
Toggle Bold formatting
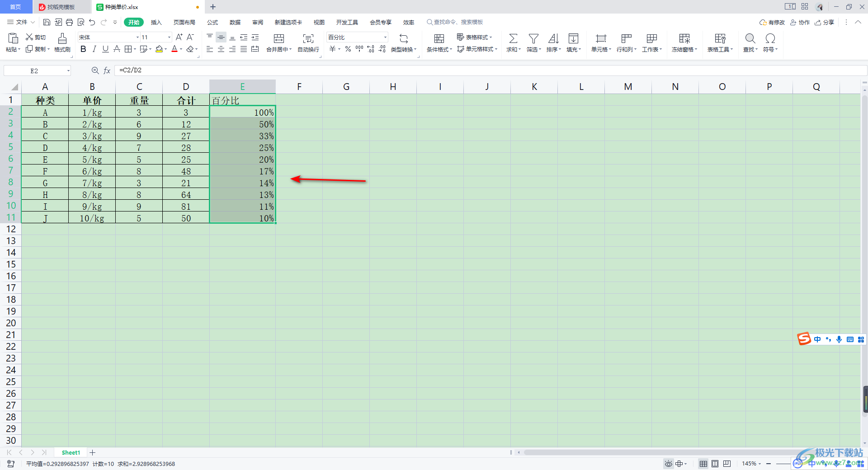pyautogui.click(x=83, y=49)
